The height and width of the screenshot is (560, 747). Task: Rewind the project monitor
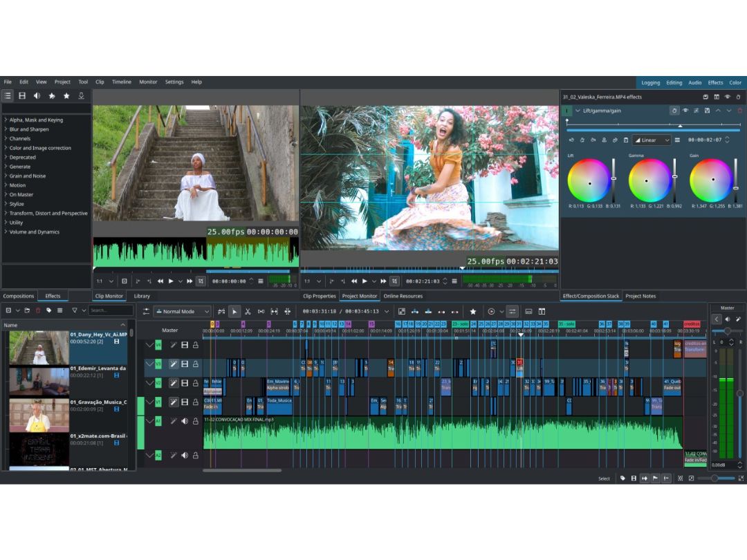[x=354, y=281]
